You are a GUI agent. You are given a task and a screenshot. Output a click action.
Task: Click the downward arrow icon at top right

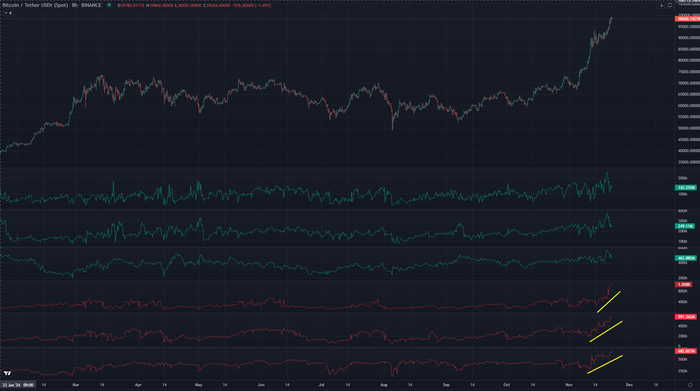coord(662,5)
